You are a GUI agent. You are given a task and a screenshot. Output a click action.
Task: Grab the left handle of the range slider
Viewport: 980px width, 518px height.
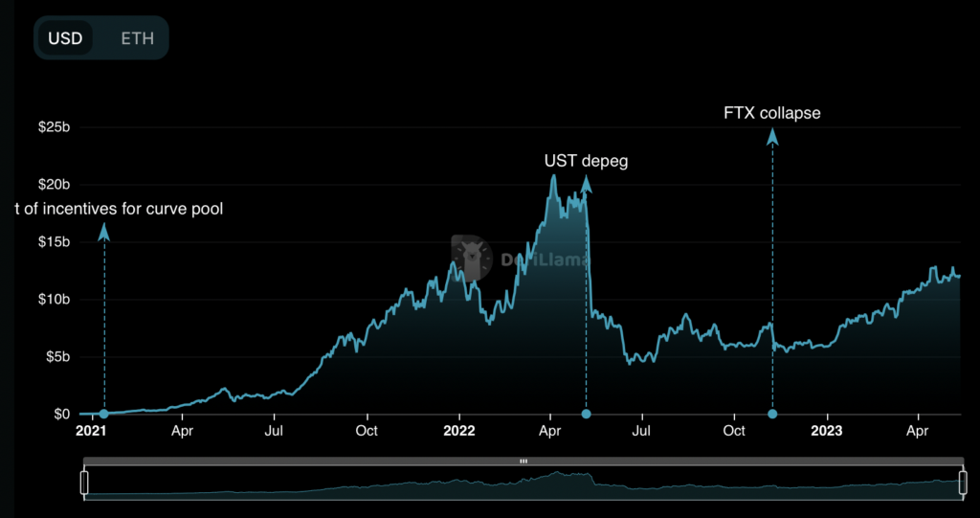[x=84, y=484]
